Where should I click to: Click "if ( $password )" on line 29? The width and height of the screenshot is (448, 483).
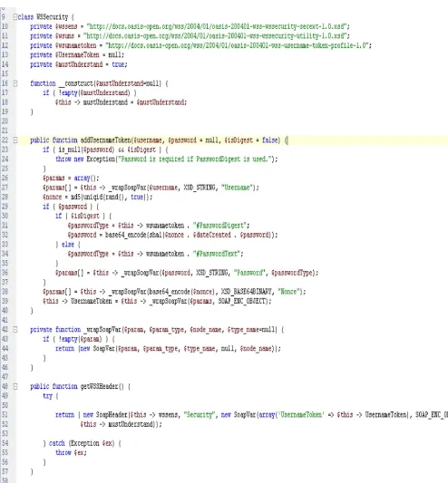click(x=68, y=207)
